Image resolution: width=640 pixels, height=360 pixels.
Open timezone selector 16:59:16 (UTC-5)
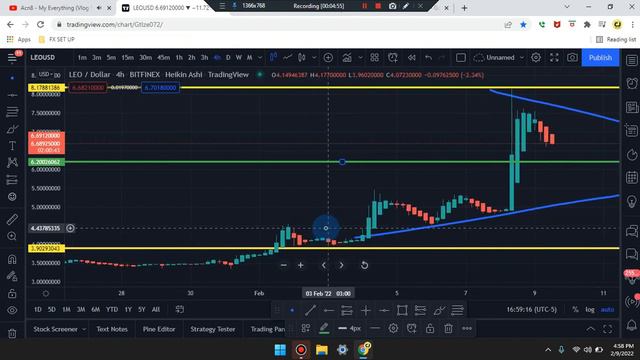click(x=531, y=309)
